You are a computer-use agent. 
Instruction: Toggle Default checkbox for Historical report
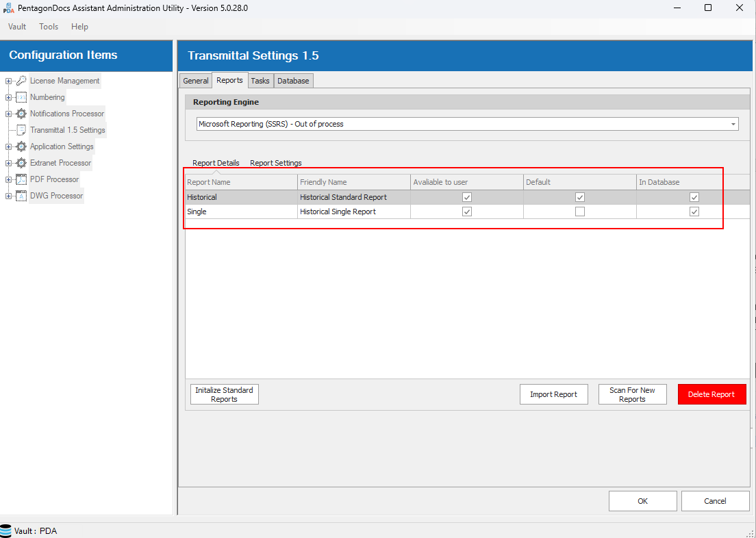(x=580, y=197)
